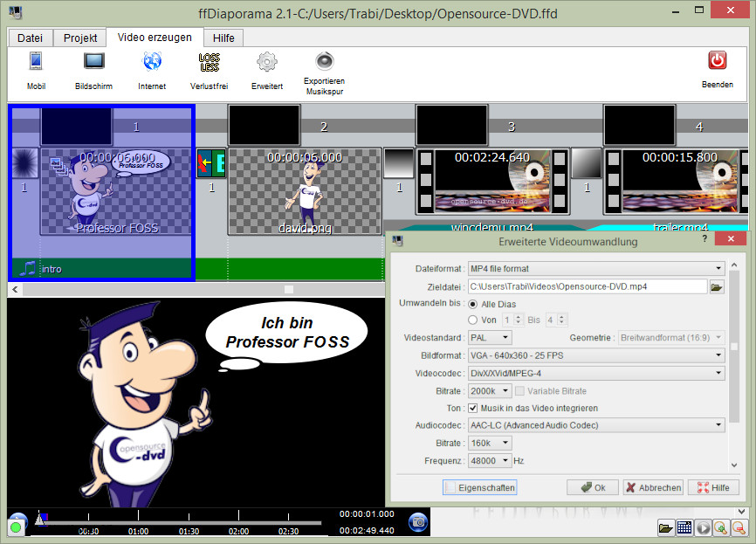Click the Erweiterte Videoumwandlung dialog icon
This screenshot has height=544, width=756.
398,240
